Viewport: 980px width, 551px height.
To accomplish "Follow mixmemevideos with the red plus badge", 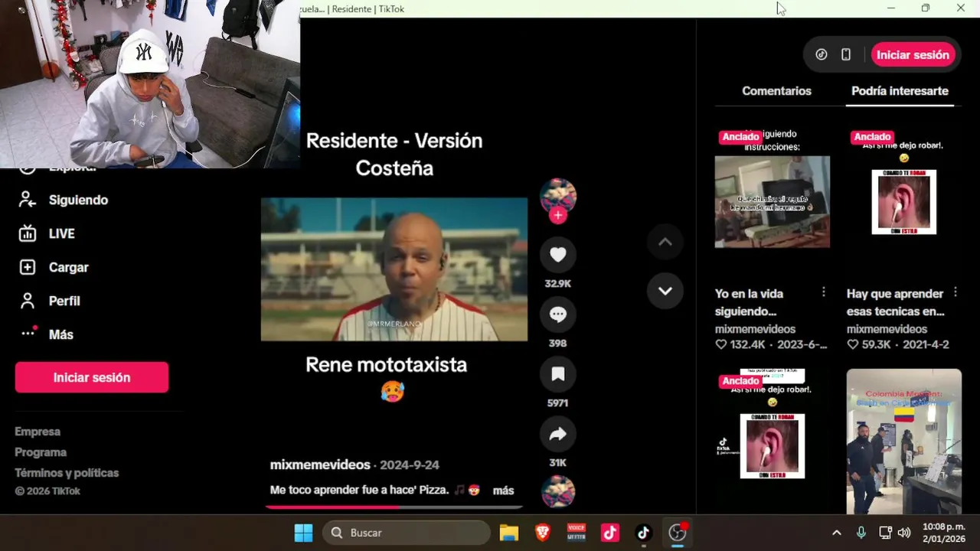I will click(557, 215).
